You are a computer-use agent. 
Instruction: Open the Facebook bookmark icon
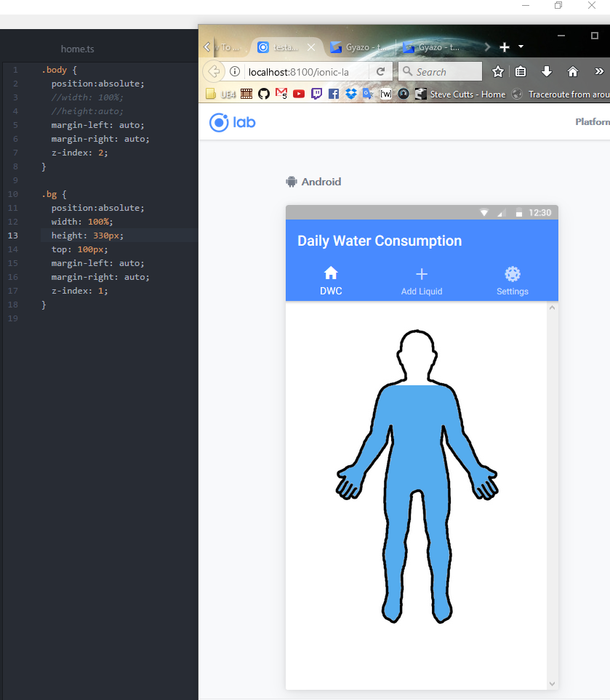(x=334, y=94)
